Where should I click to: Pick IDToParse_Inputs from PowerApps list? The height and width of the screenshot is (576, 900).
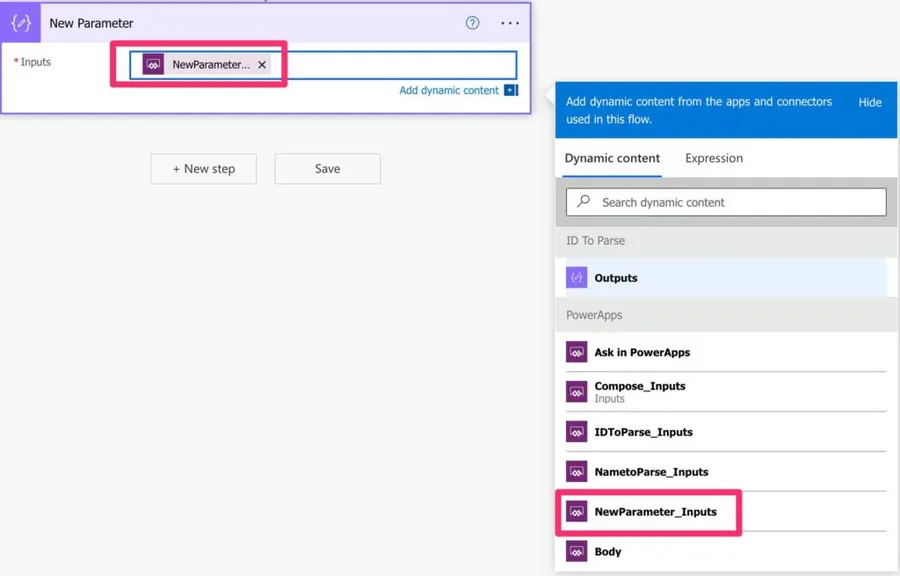click(x=643, y=432)
